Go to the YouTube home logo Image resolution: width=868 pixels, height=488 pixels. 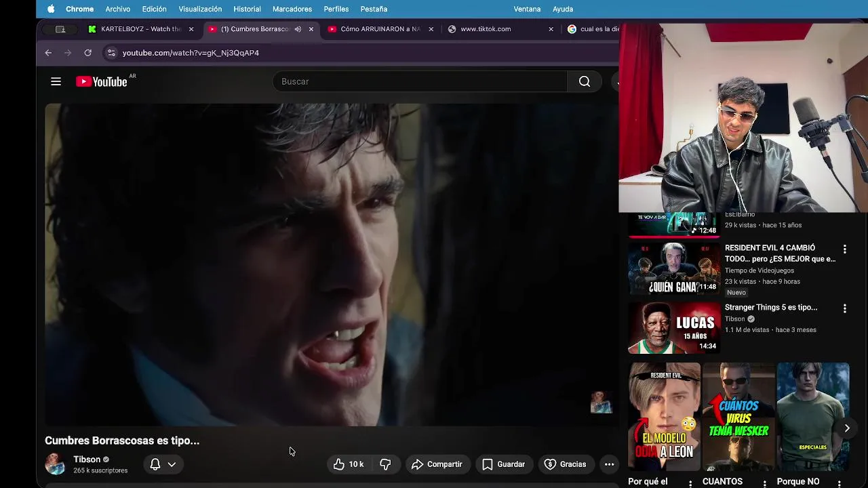102,81
